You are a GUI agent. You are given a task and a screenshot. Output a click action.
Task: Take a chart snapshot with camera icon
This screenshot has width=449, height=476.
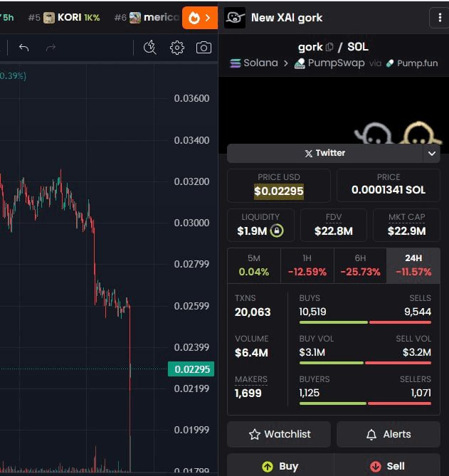[204, 48]
